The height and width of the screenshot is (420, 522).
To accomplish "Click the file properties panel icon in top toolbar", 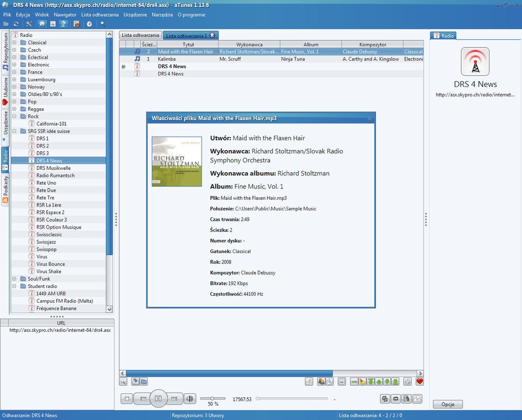I will (x=53, y=24).
